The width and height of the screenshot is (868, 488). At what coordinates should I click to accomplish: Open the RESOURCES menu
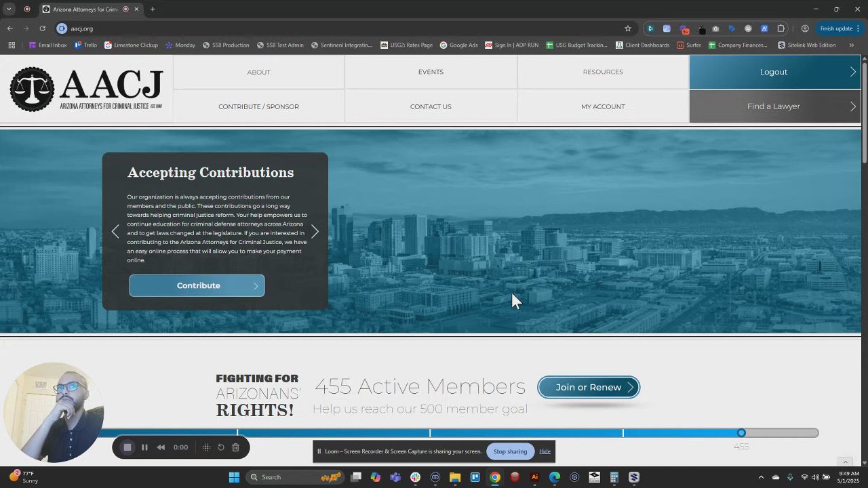[603, 72]
